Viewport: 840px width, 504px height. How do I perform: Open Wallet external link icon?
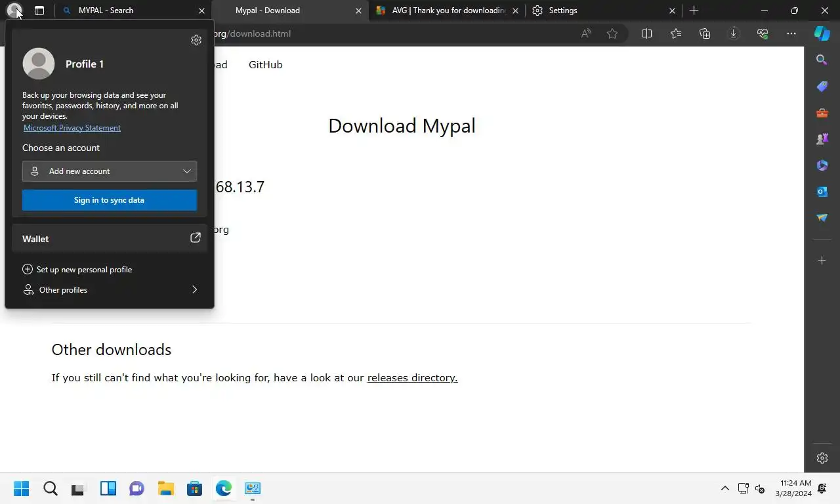click(x=195, y=238)
